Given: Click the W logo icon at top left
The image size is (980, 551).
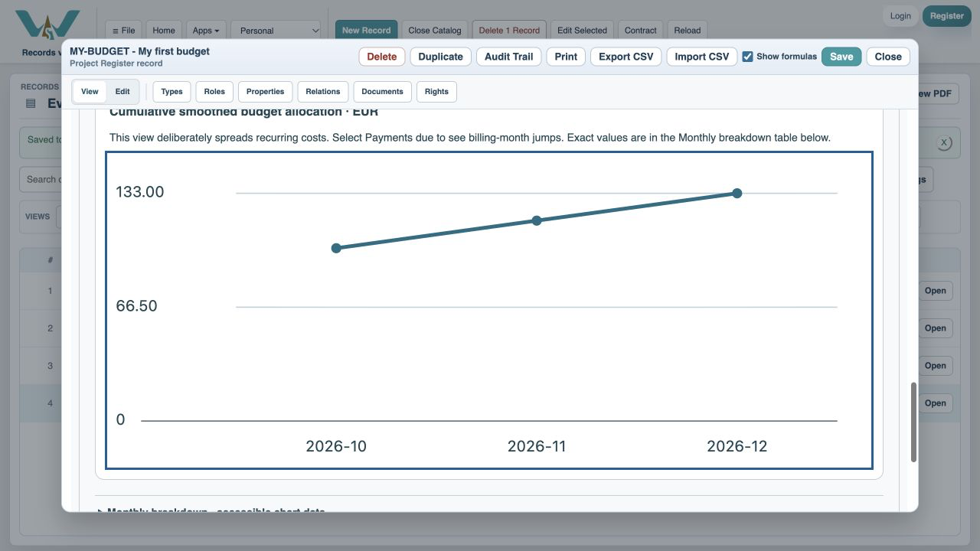Looking at the screenshot, I should pyautogui.click(x=47, y=25).
